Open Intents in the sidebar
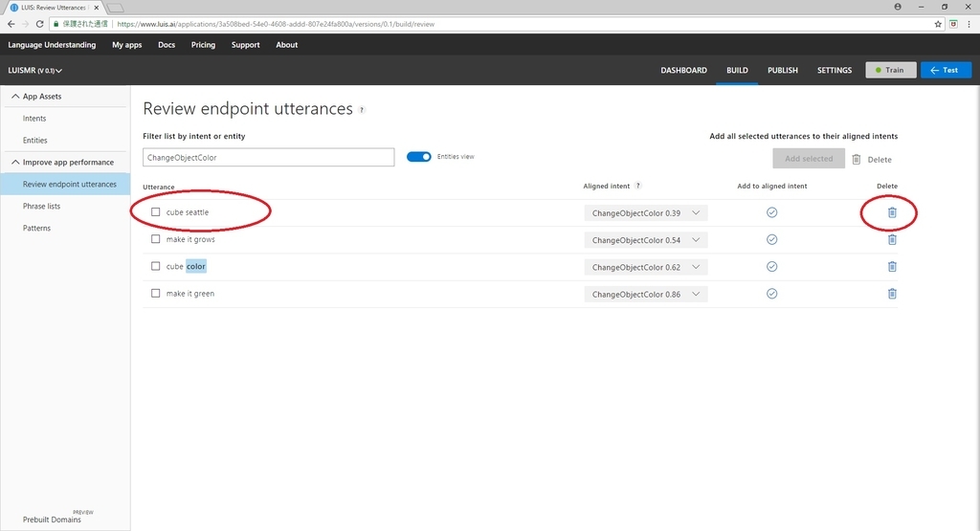Image resolution: width=980 pixels, height=531 pixels. [x=34, y=118]
